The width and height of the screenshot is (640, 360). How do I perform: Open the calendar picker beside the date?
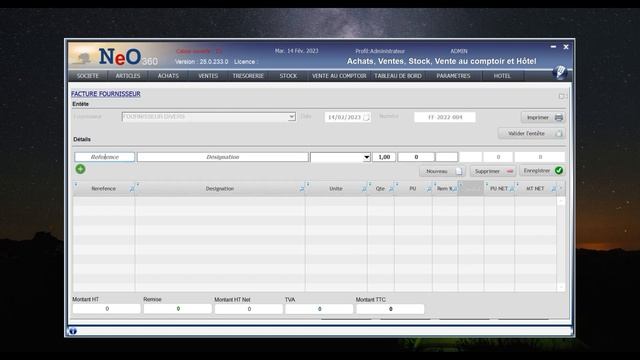click(x=366, y=118)
